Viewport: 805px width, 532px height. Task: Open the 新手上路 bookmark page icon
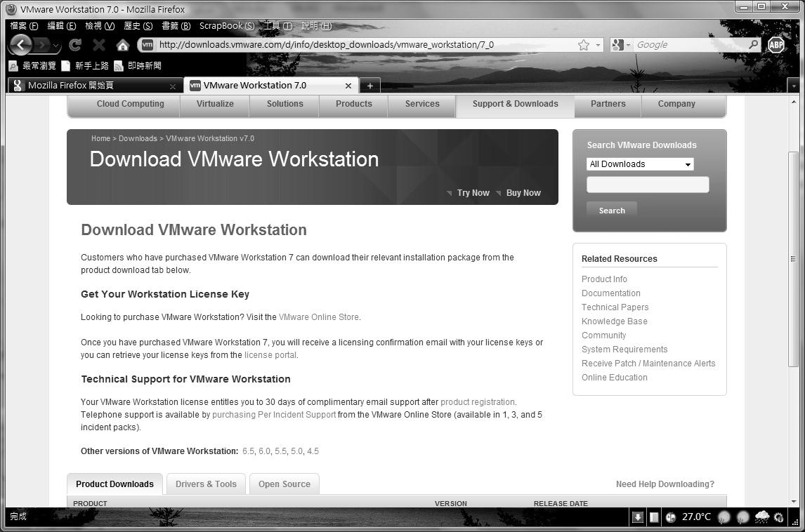pyautogui.click(x=66, y=66)
